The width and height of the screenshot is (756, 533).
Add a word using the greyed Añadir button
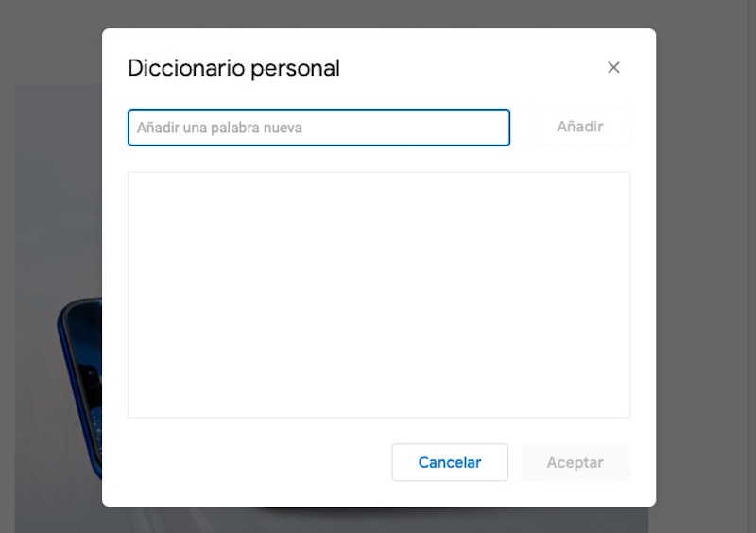[579, 127]
